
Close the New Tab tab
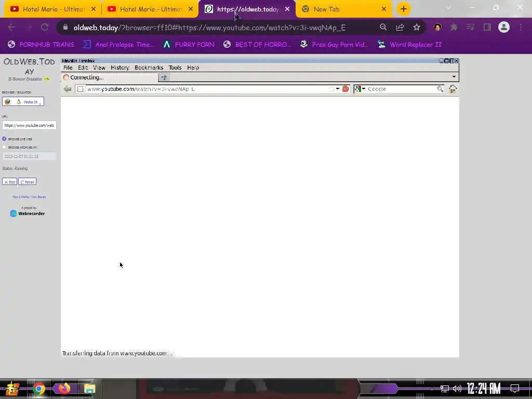(x=384, y=9)
